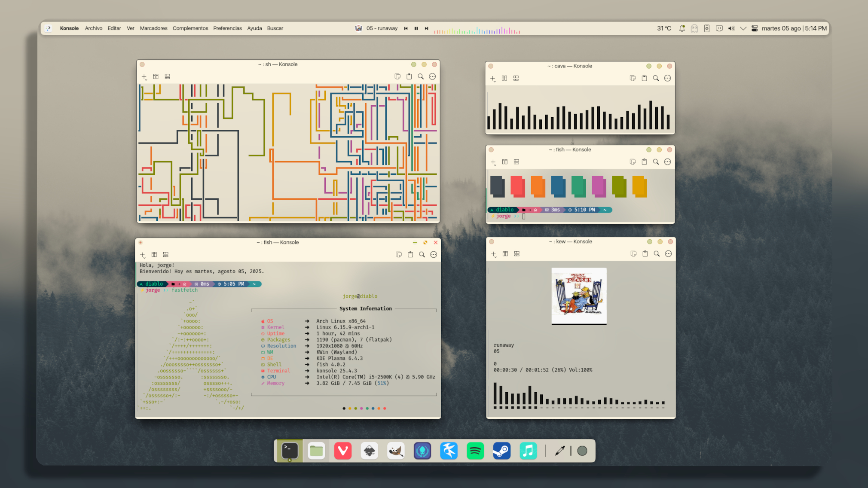The width and height of the screenshot is (868, 488).
Task: Click the copy icon in fastfetch fish window
Action: [x=399, y=255]
